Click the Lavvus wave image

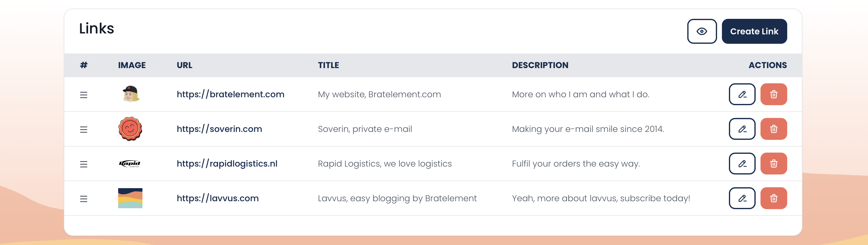(130, 198)
